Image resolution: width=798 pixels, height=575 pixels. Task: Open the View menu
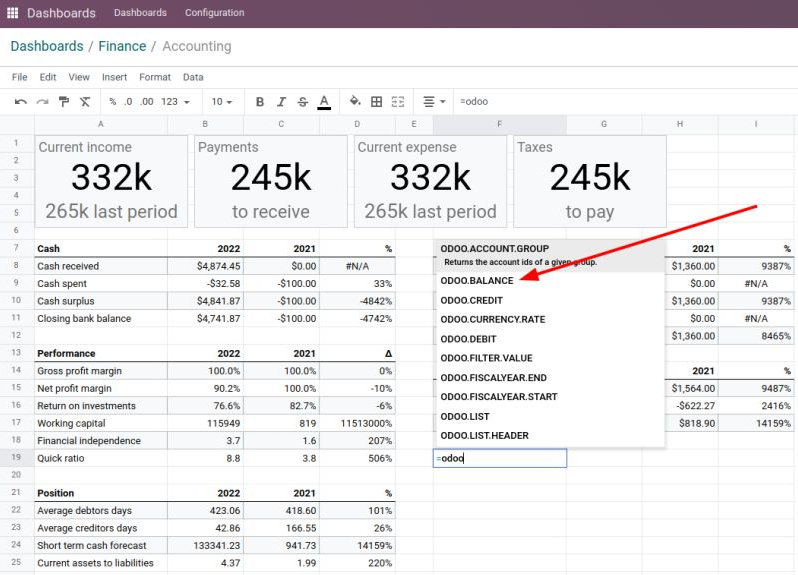[x=79, y=77]
